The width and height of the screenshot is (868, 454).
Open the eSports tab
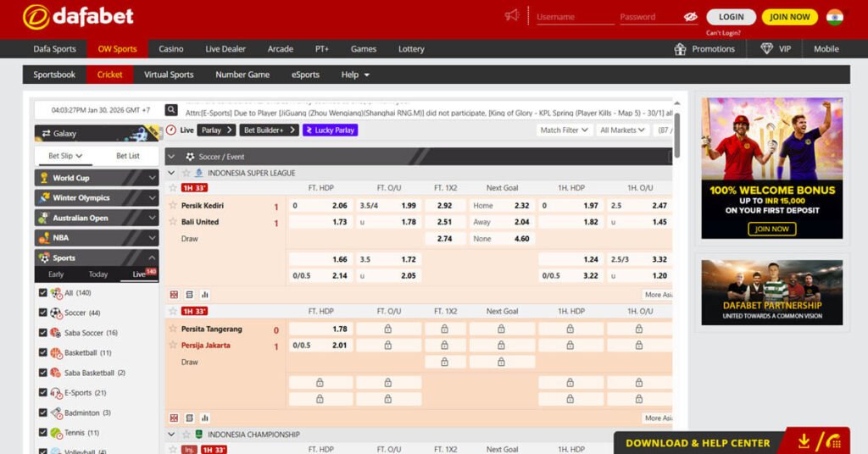pyautogui.click(x=305, y=75)
